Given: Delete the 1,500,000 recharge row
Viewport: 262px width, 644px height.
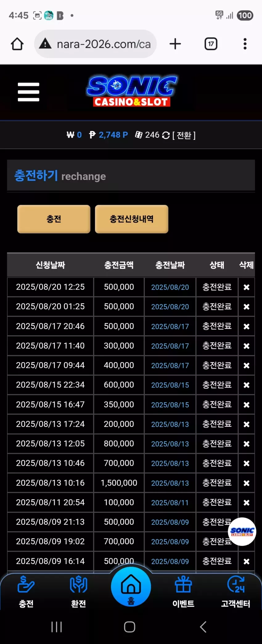Looking at the screenshot, I should pos(246,483).
